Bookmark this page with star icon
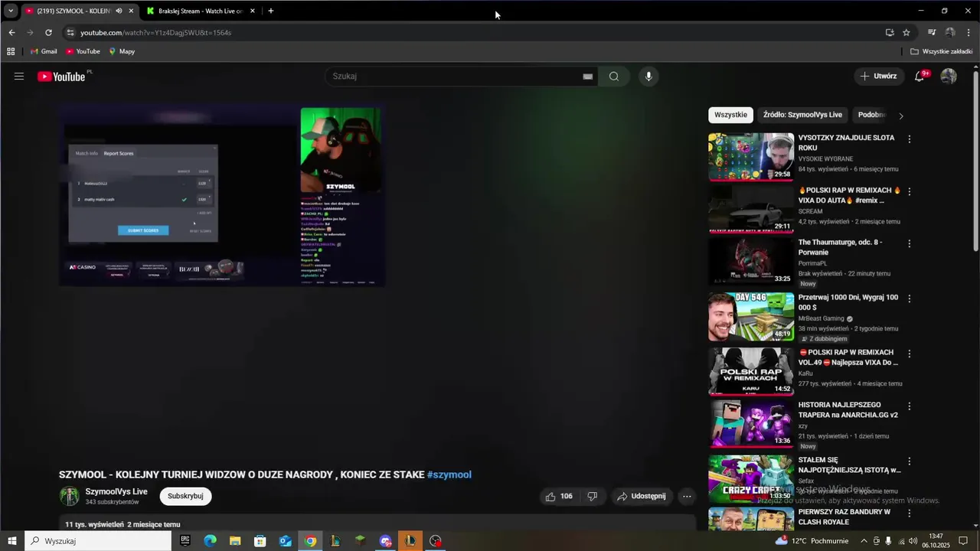The height and width of the screenshot is (551, 980). click(906, 33)
